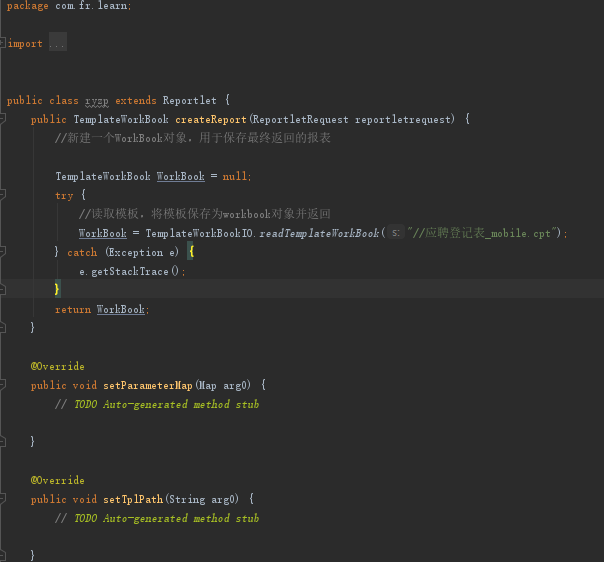Click the WorkBook variable in the declaration line
This screenshot has width=604, height=562.
click(x=181, y=176)
